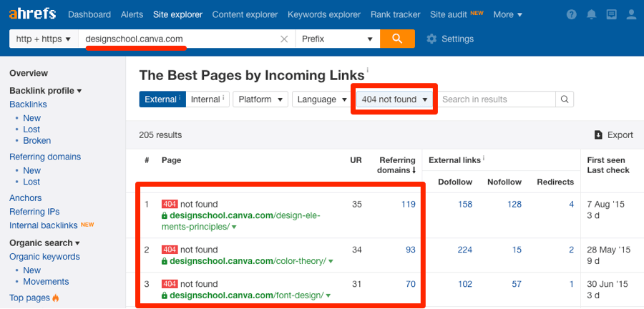Open the designschool.canva.com/font-design/ page link

click(x=247, y=295)
